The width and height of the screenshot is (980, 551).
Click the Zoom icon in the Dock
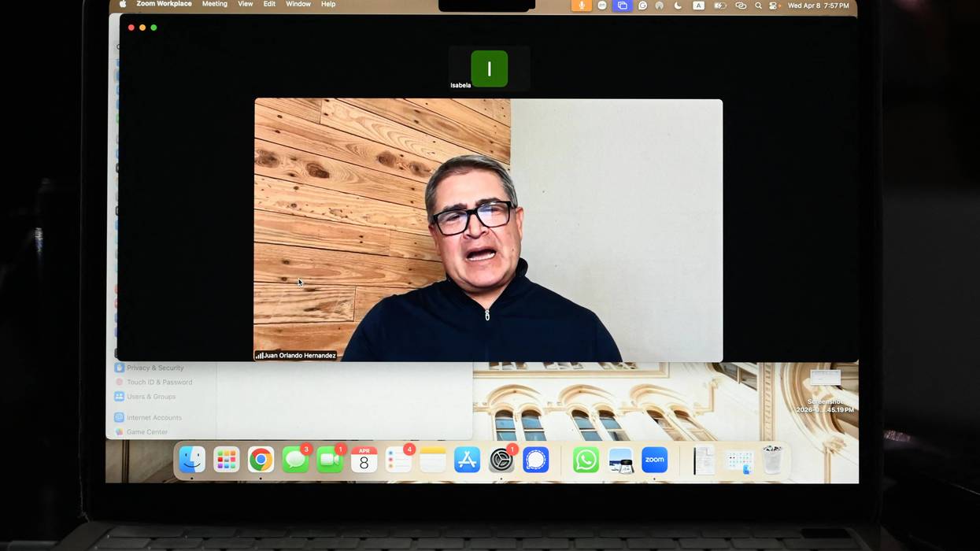pos(654,460)
